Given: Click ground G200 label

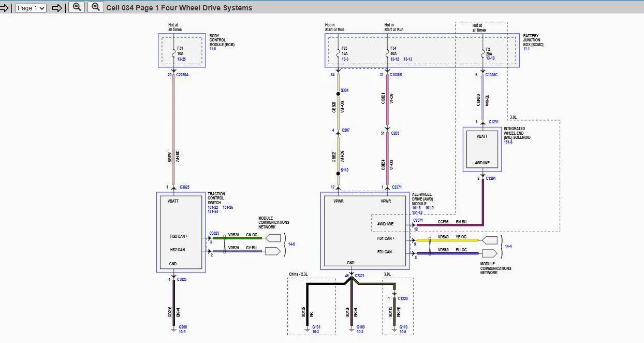Looking at the screenshot, I should click(x=183, y=327).
